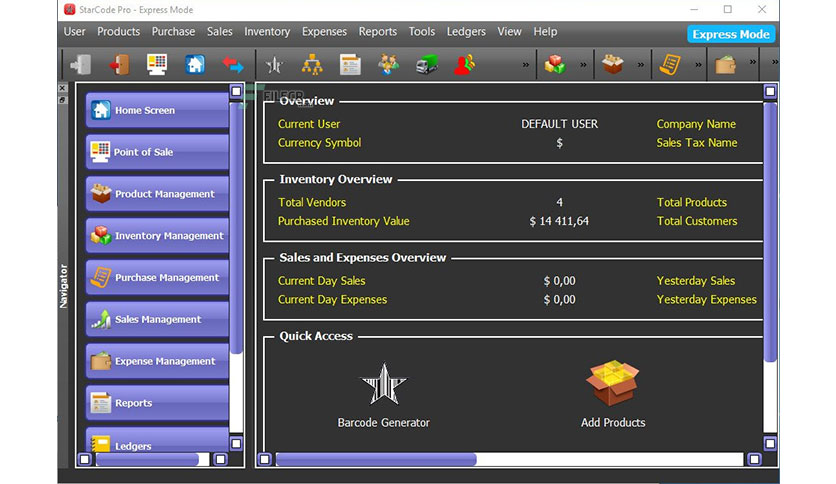Open the User menu

coord(74,31)
